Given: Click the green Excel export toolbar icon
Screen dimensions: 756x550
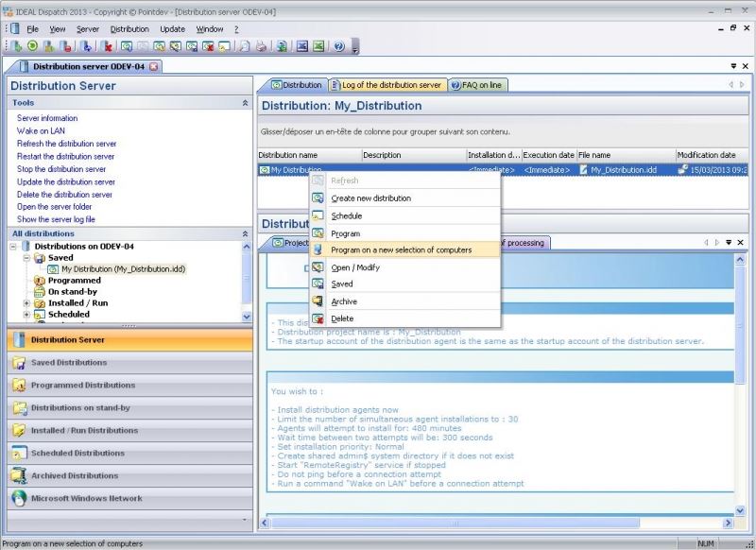Looking at the screenshot, I should (x=318, y=45).
